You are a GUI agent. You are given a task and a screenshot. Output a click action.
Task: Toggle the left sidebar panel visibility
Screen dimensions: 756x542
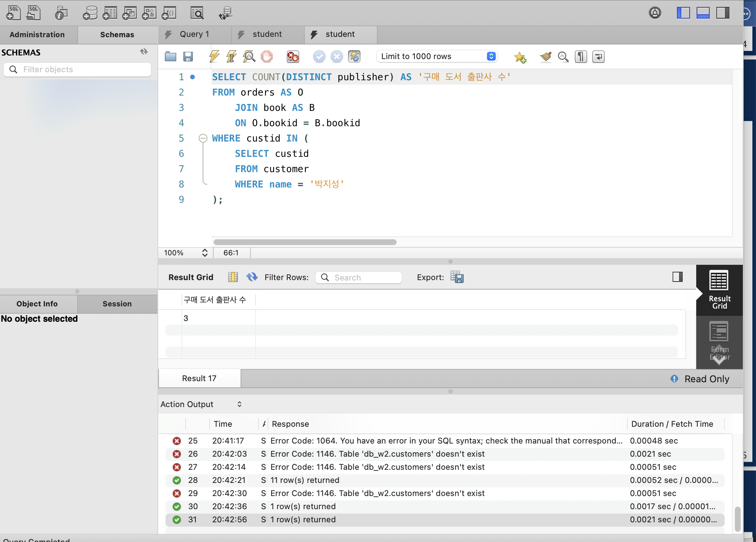683,13
